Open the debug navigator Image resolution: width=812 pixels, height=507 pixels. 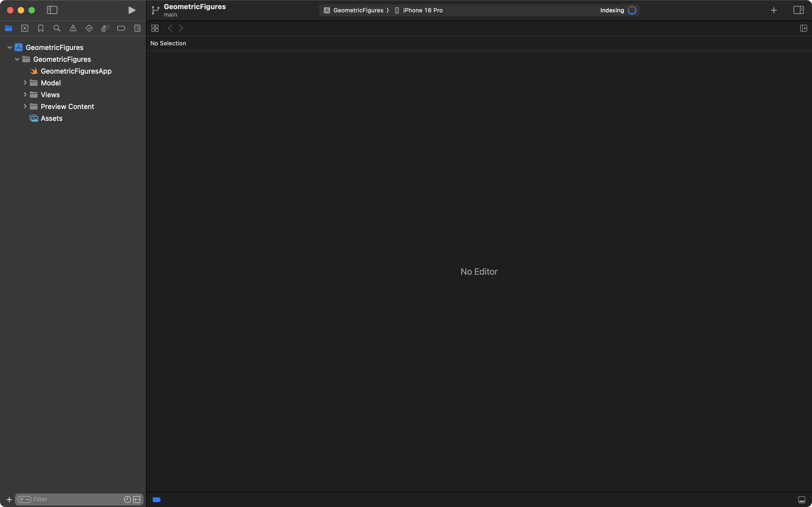pyautogui.click(x=105, y=28)
